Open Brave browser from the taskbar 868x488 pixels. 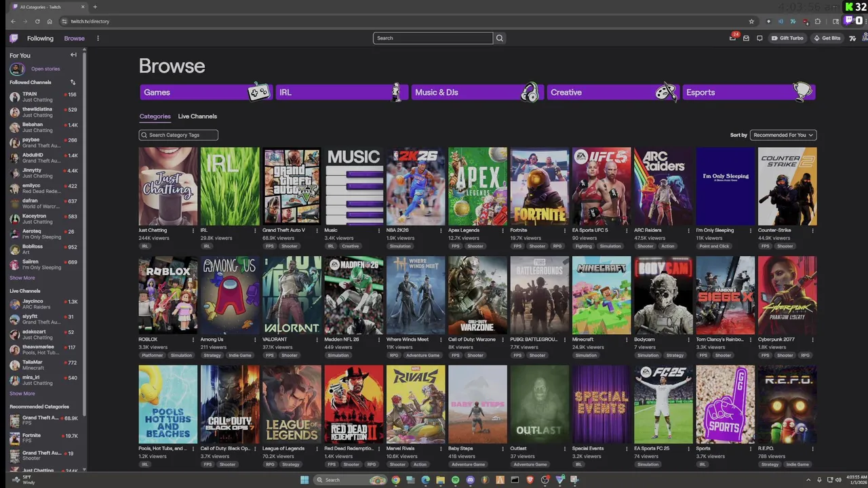pyautogui.click(x=530, y=480)
